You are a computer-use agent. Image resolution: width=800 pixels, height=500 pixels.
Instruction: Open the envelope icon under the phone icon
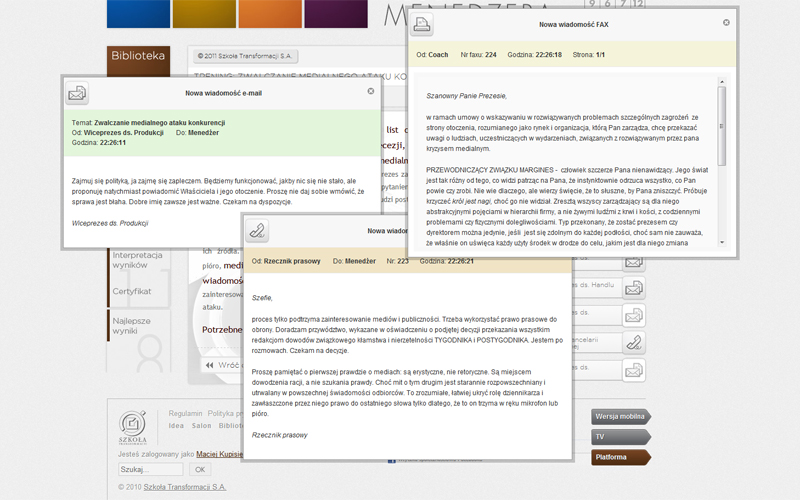(x=634, y=370)
